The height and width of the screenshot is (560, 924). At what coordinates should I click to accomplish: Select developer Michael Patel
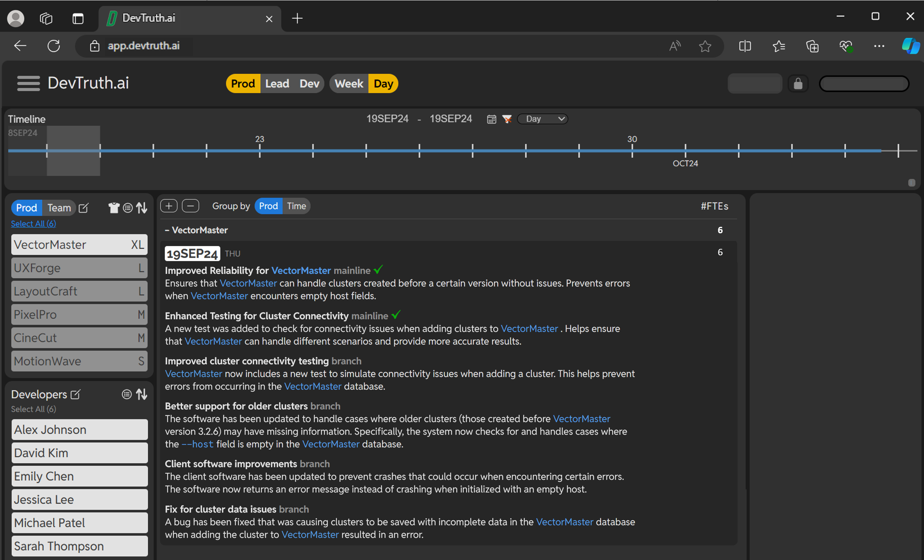79,523
